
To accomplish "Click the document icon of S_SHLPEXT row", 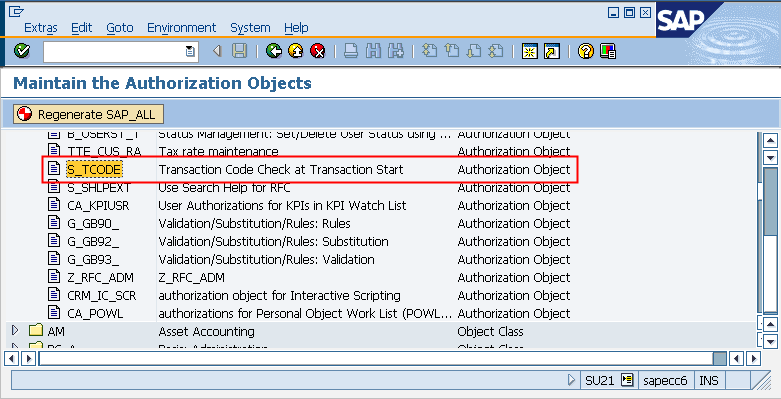I will click(x=53, y=187).
